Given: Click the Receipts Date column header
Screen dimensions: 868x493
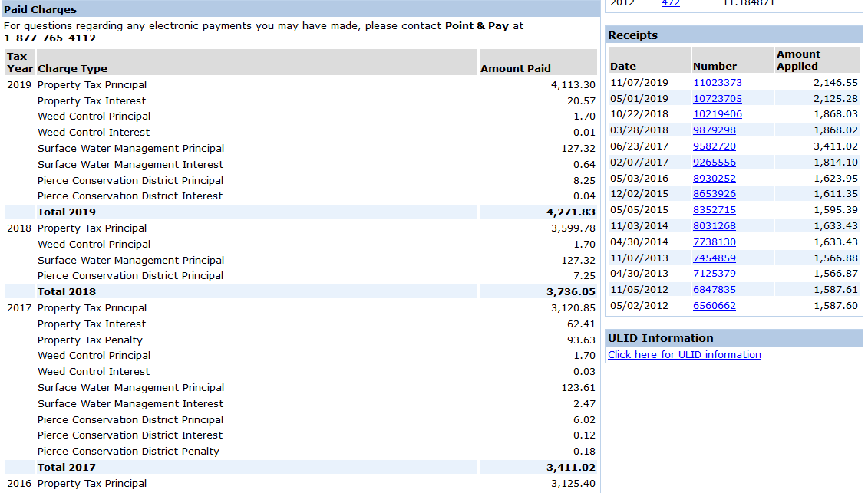Looking at the screenshot, I should (622, 67).
